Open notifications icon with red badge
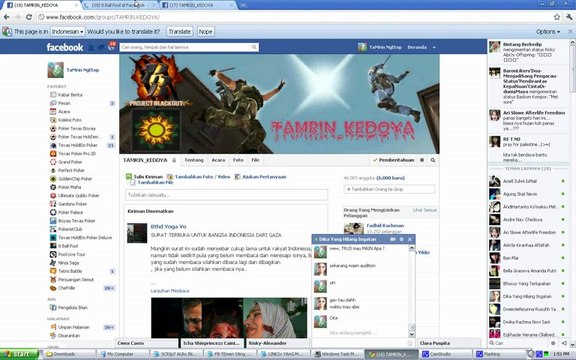Image resolution: width=576 pixels, height=360 pixels. coord(111,46)
